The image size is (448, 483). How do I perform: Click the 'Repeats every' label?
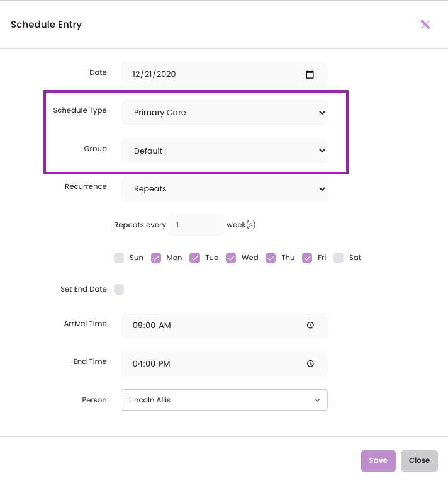coord(140,225)
